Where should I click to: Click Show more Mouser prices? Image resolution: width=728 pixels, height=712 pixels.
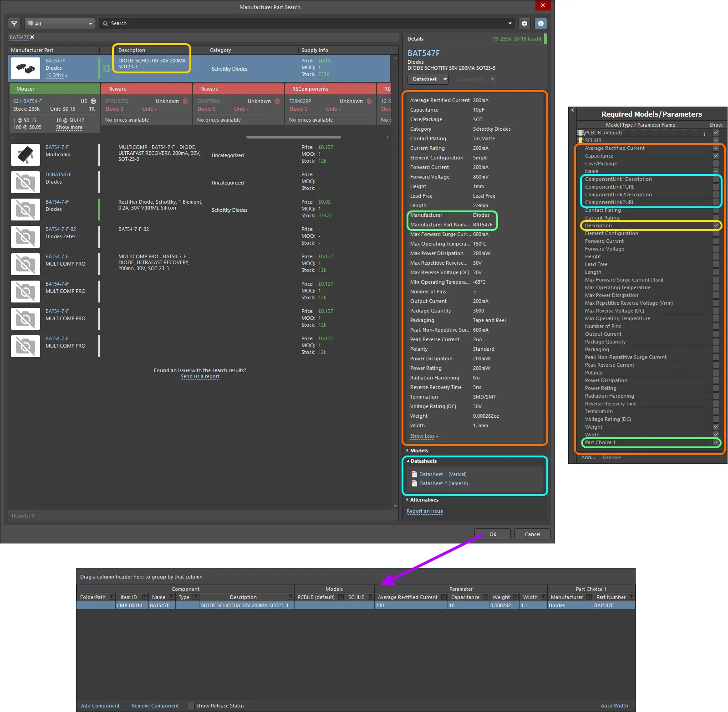69,128
